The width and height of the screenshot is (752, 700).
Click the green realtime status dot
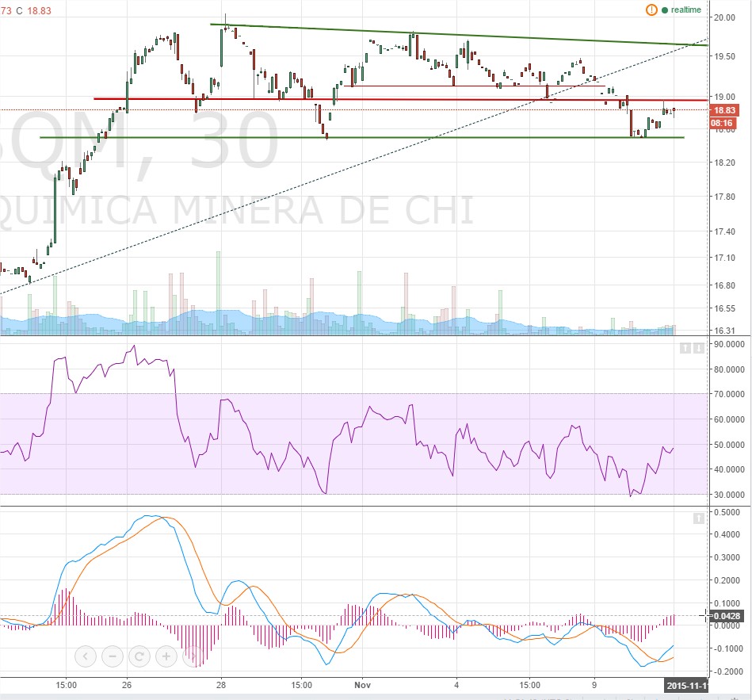(665, 10)
